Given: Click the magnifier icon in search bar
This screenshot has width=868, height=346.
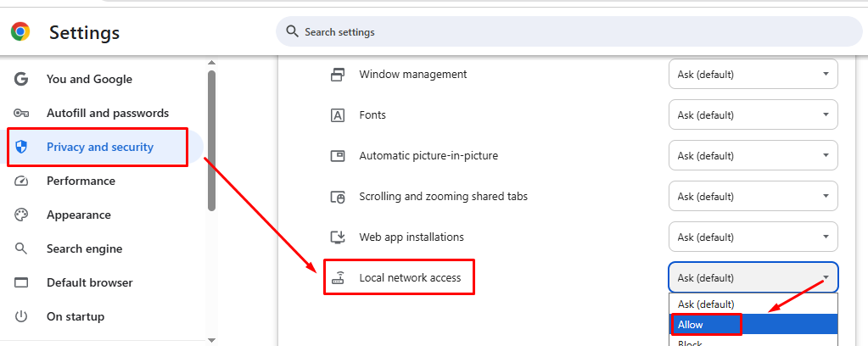Looking at the screenshot, I should (292, 31).
